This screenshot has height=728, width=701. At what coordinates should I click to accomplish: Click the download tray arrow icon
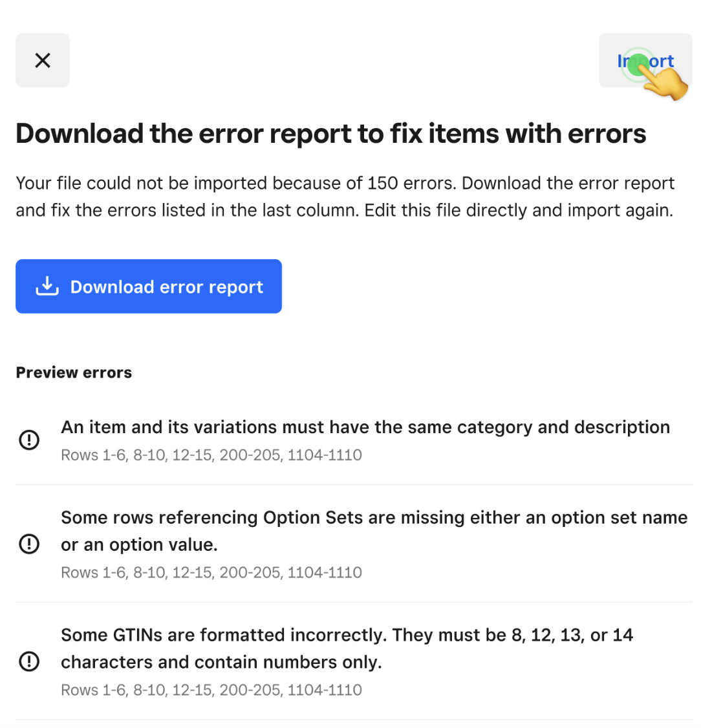tap(47, 286)
